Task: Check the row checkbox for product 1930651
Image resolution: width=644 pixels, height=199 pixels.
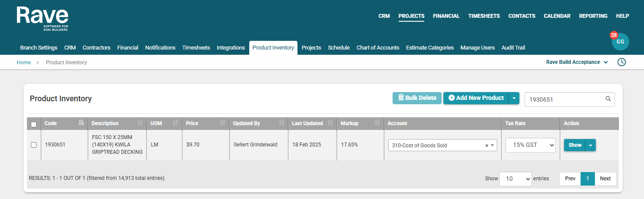Action: click(34, 145)
